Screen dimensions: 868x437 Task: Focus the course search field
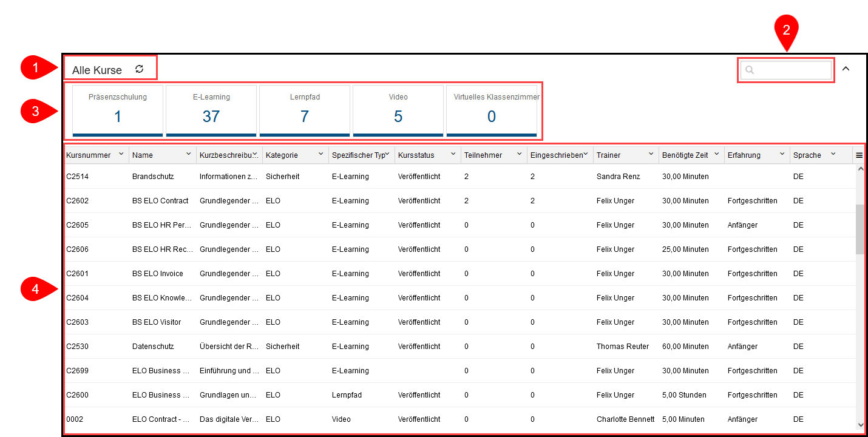coord(786,70)
